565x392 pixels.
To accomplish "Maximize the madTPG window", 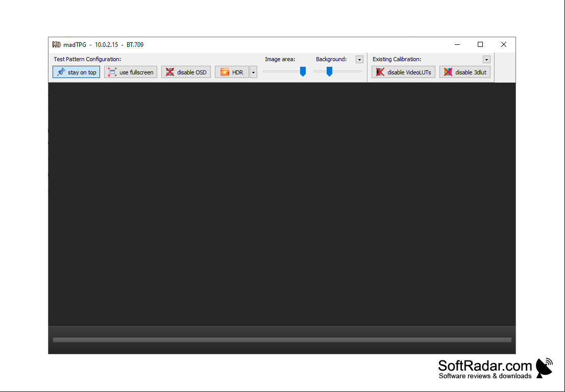I will click(480, 45).
